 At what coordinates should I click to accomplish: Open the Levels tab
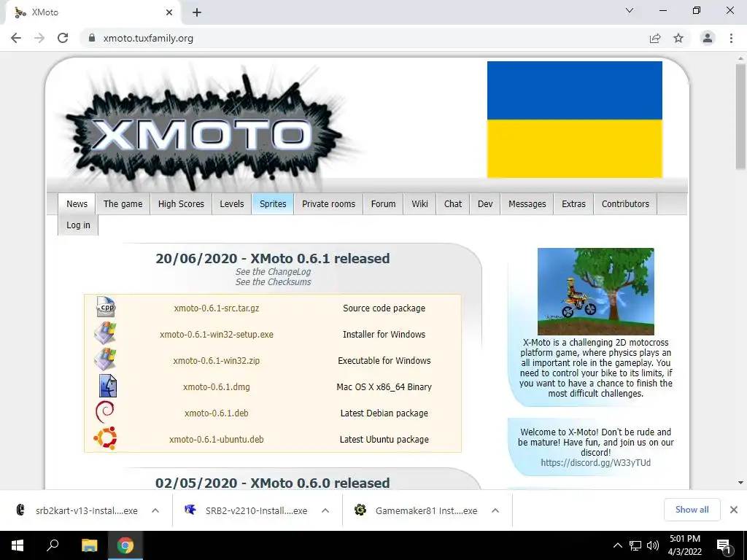[x=231, y=204]
